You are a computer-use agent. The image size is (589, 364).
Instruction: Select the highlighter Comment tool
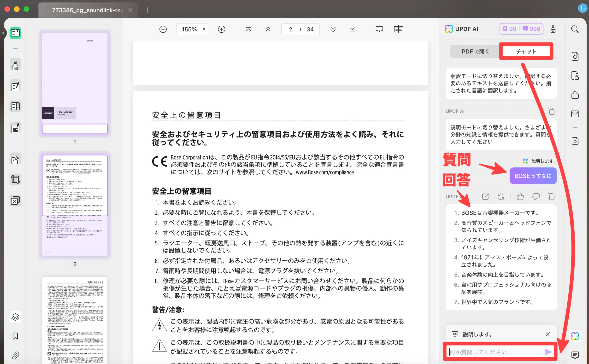[15, 65]
